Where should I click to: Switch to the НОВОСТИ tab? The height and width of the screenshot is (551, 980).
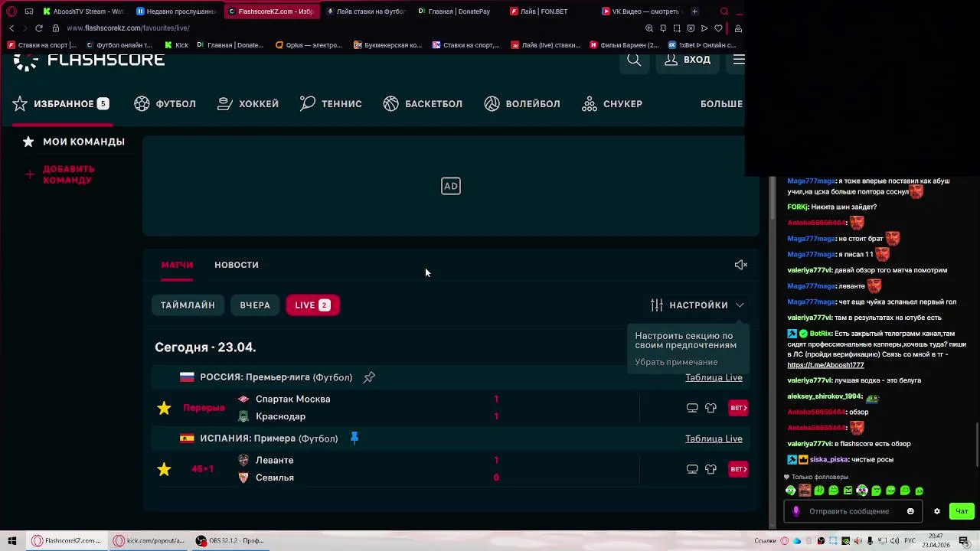237,265
